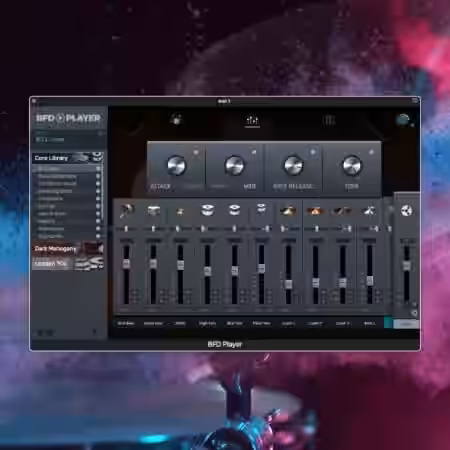Toggle the Kick Release panel corner button
Viewport: 450px width, 450px height.
click(x=313, y=152)
